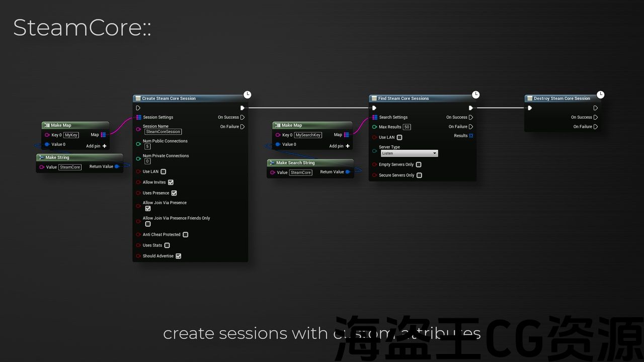This screenshot has height=362, width=644.
Task: Click On Failure exec pin of Destroy Session
Action: [595, 127]
